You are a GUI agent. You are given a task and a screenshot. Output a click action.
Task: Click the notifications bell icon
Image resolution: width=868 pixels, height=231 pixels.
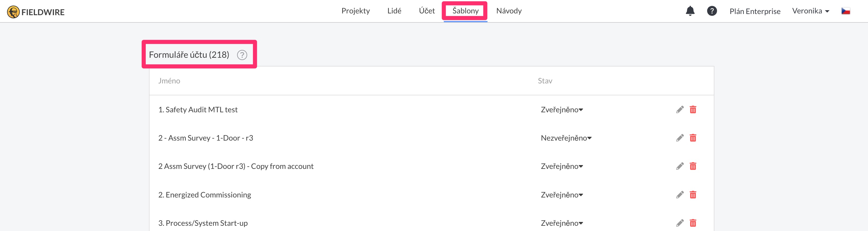tap(690, 11)
